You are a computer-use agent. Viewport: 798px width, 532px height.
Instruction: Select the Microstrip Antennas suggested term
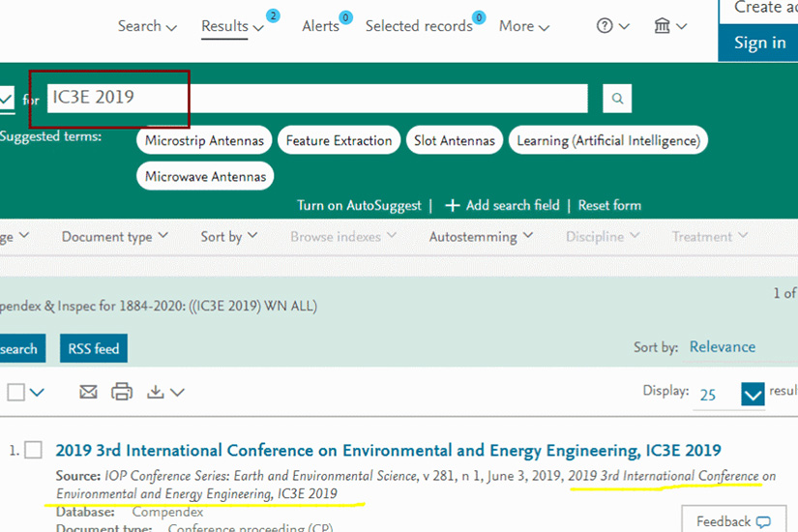pyautogui.click(x=204, y=140)
